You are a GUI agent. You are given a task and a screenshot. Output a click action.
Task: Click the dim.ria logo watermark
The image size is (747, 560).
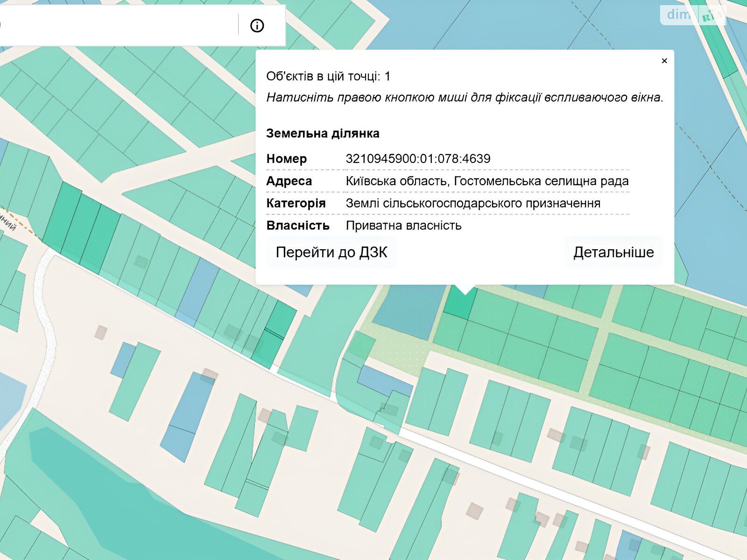(x=693, y=15)
